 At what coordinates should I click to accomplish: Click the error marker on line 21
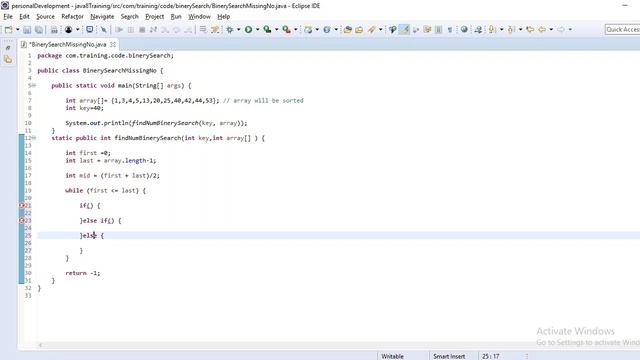tap(22, 206)
